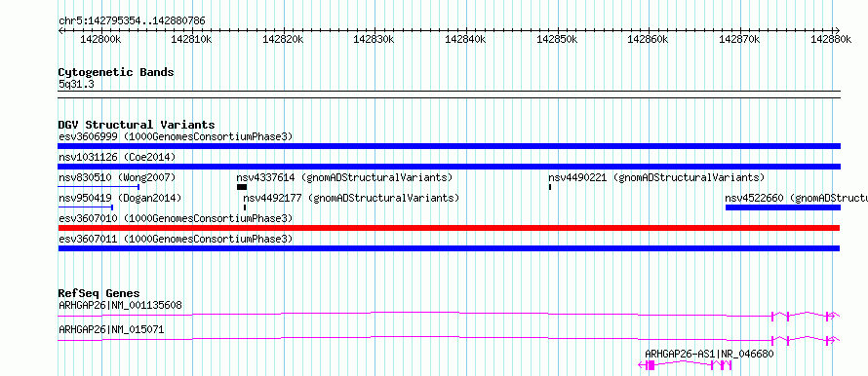Click the esv3607011 variant label
868x376 pixels.
176,239
